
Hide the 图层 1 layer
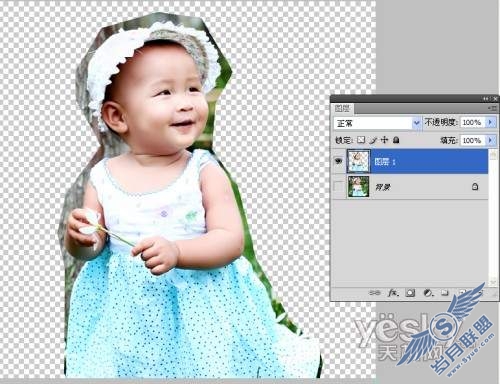click(339, 161)
